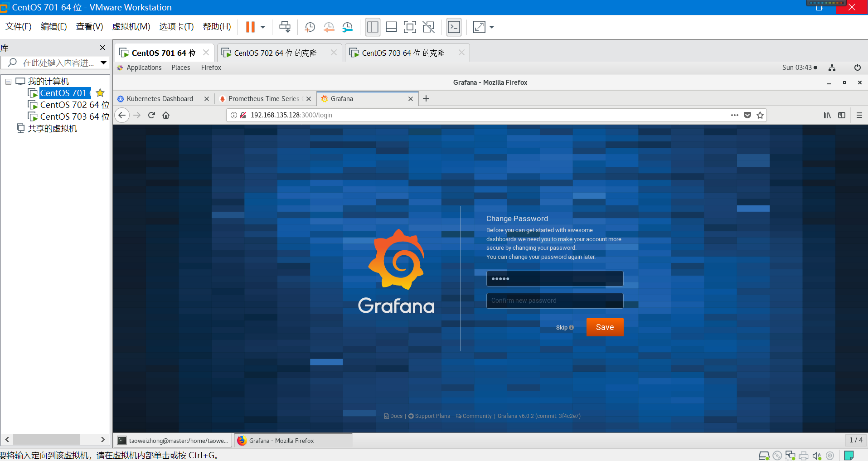Open the snapshot manager icon

348,27
